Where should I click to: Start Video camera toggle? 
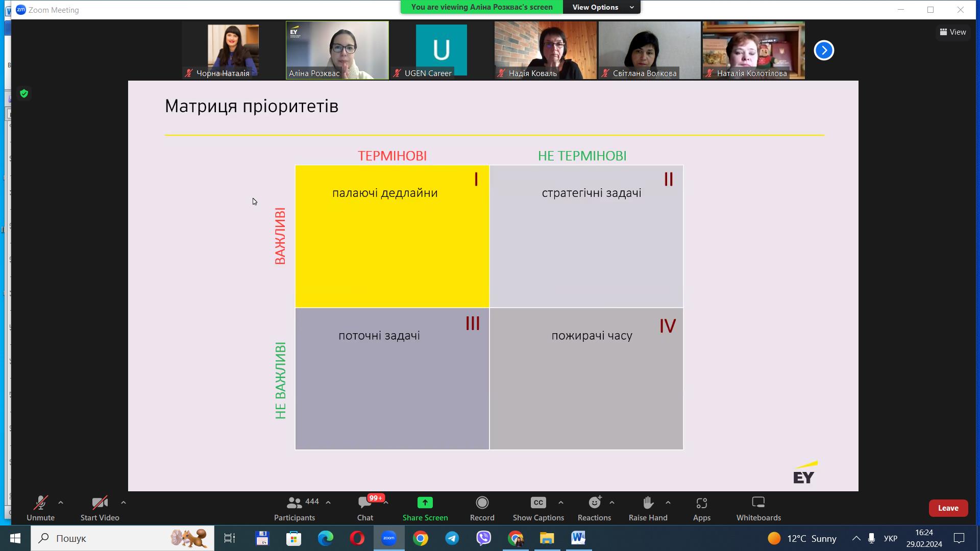coord(100,508)
